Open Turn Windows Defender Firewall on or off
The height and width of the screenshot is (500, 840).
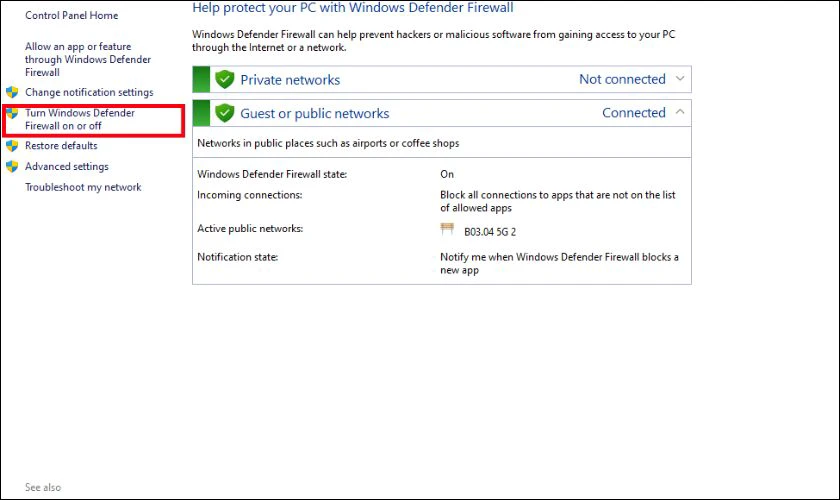80,120
